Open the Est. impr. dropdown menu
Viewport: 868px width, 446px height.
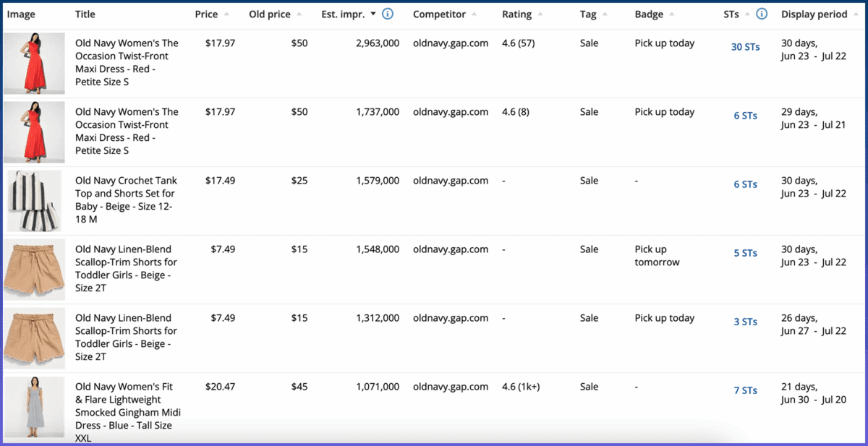pyautogui.click(x=373, y=14)
